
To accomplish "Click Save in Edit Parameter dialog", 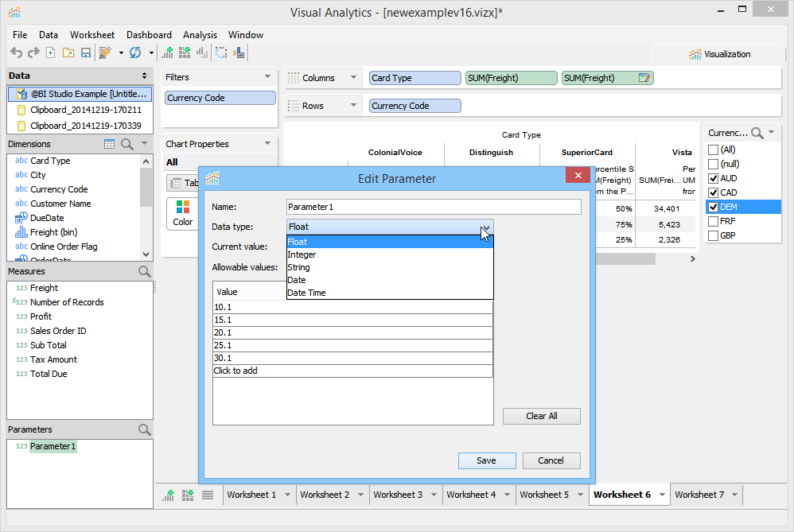I will coord(486,460).
